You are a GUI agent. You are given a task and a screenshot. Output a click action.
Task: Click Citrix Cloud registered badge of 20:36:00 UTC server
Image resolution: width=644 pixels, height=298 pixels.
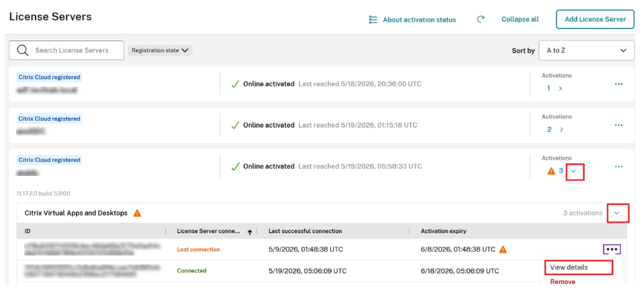pos(49,77)
